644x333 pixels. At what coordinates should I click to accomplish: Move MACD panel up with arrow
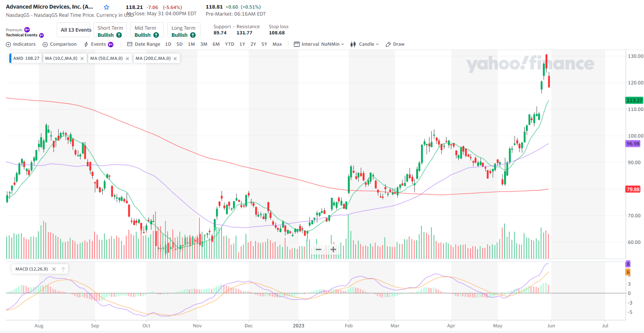tap(63, 269)
